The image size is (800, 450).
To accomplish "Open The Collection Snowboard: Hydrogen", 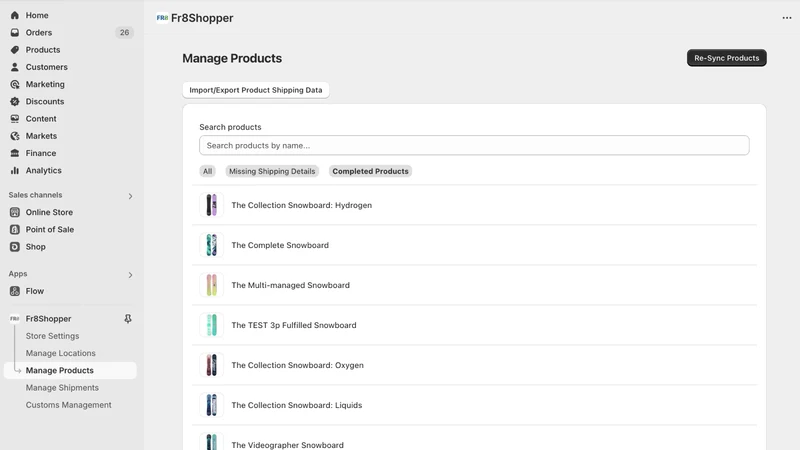I will (x=302, y=205).
